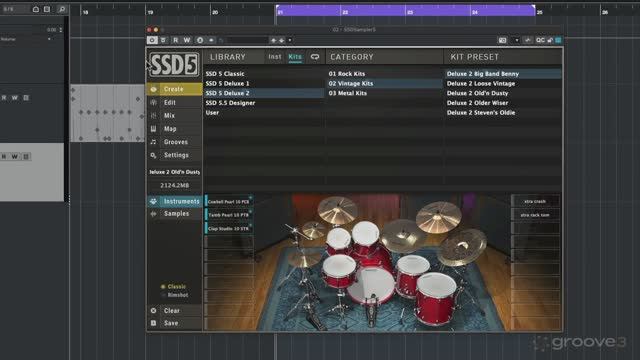Clear the current kit
The image size is (640, 360).
pyautogui.click(x=175, y=311)
